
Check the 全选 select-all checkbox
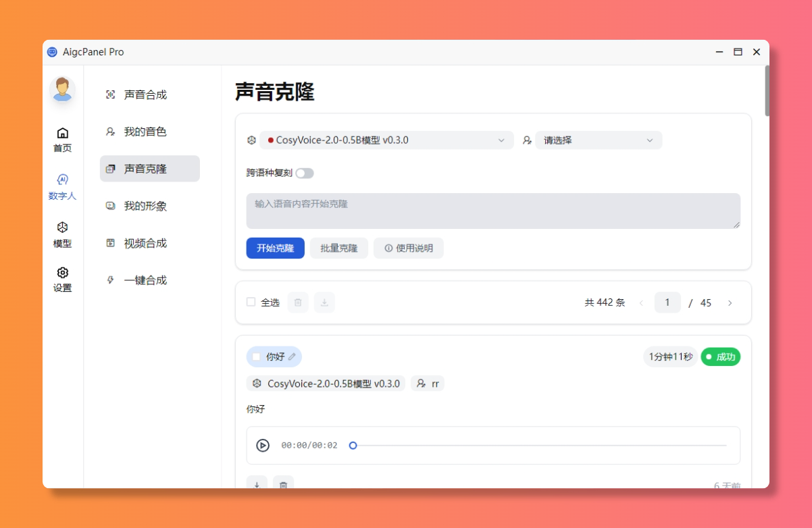251,302
